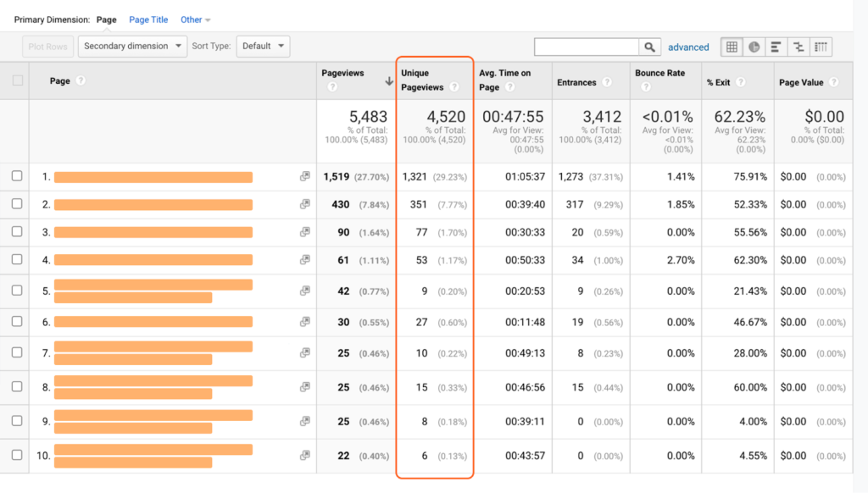
Task: Switch to Data table view icon
Action: coord(732,47)
